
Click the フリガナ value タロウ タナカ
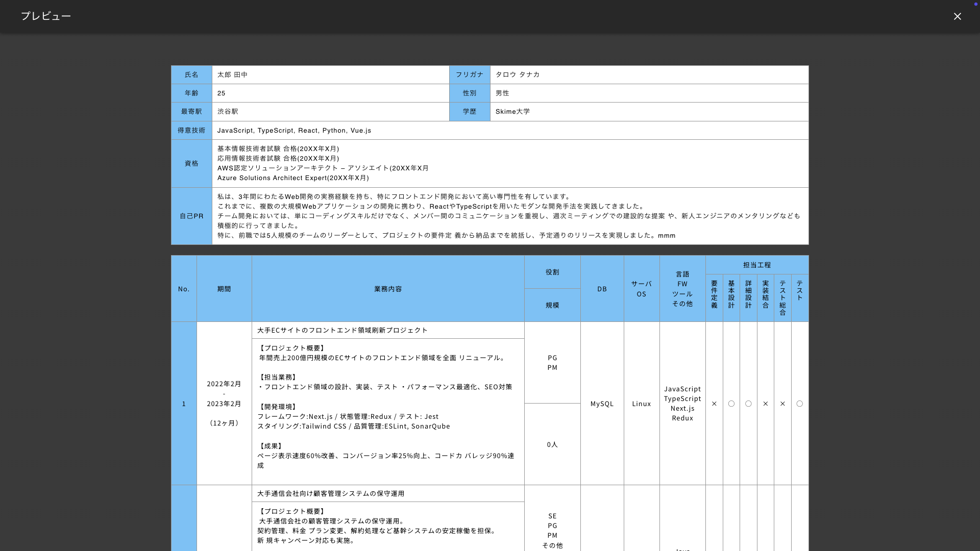click(x=517, y=74)
